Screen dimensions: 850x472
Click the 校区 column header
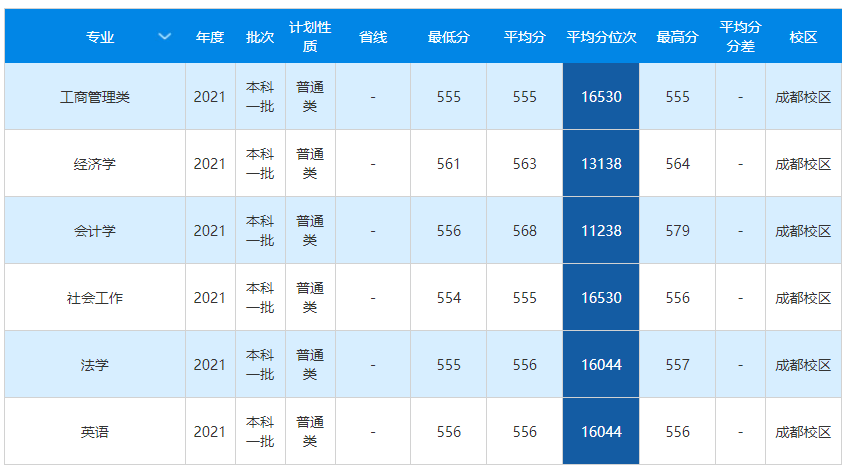point(803,37)
